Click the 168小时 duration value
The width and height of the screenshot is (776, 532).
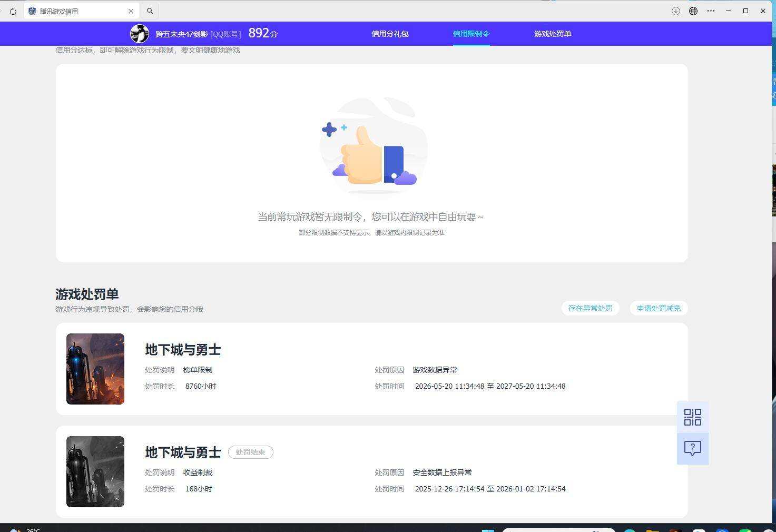(x=199, y=489)
